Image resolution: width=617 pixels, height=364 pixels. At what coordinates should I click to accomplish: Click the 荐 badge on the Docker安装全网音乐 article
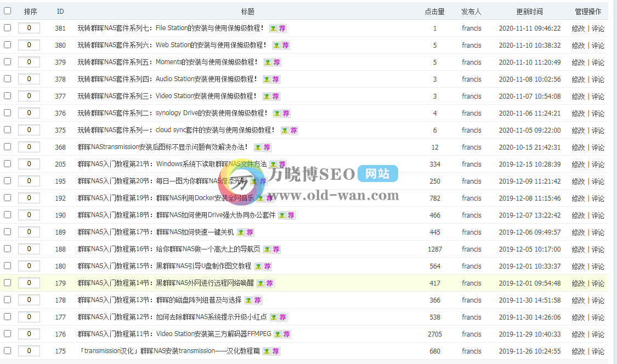pos(269,198)
